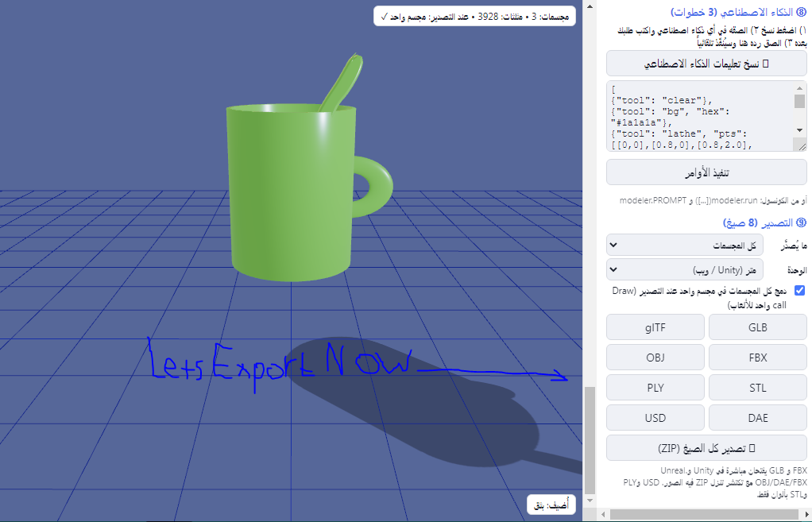Viewport: 812px width, 522px height.
Task: Click the 'ما يُصدَّر' label
Action: [794, 246]
